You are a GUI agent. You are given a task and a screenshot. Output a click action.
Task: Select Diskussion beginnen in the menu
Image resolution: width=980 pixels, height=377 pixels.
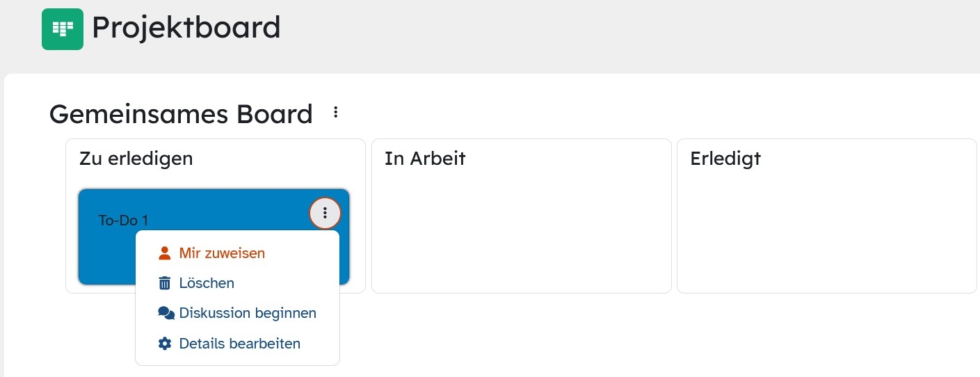(x=248, y=313)
